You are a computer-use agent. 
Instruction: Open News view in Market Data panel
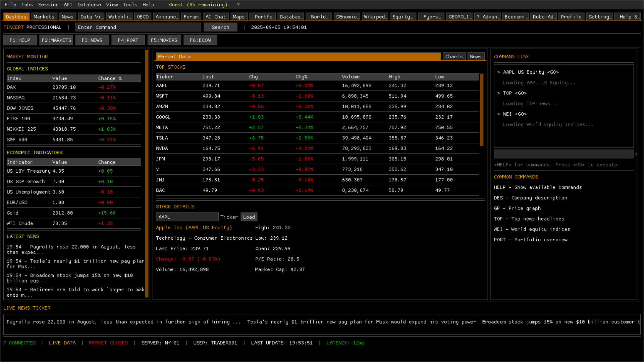coord(476,57)
